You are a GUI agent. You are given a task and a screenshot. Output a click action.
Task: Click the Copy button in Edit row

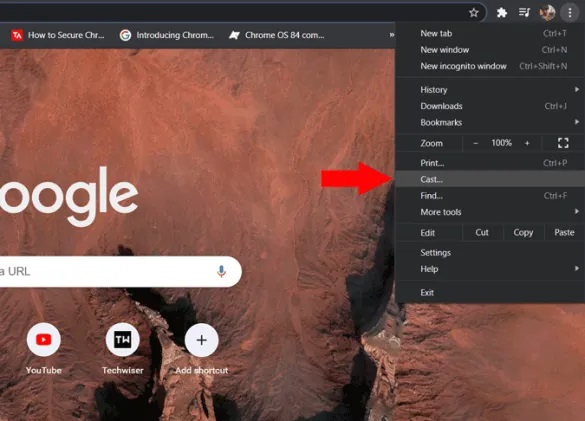(523, 233)
